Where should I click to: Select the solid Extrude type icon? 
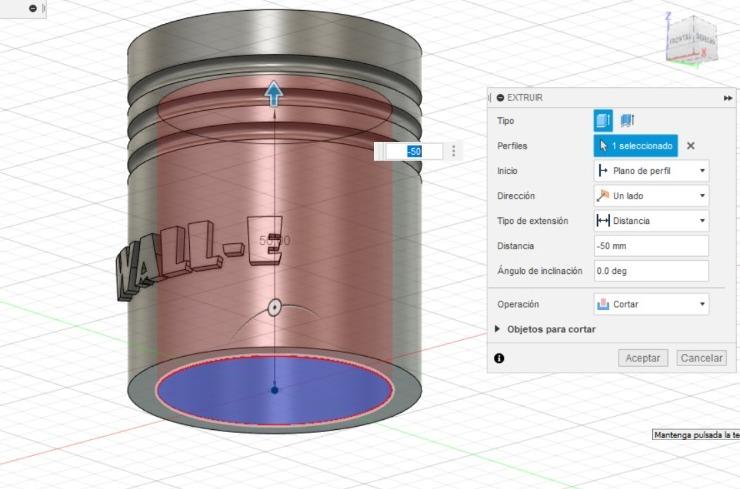pos(603,120)
